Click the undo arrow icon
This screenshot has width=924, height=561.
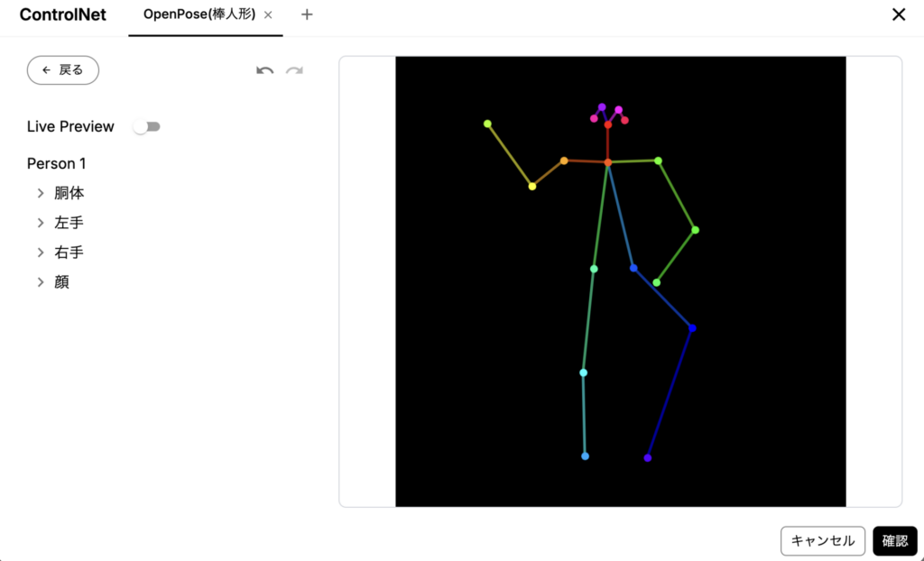tap(264, 70)
